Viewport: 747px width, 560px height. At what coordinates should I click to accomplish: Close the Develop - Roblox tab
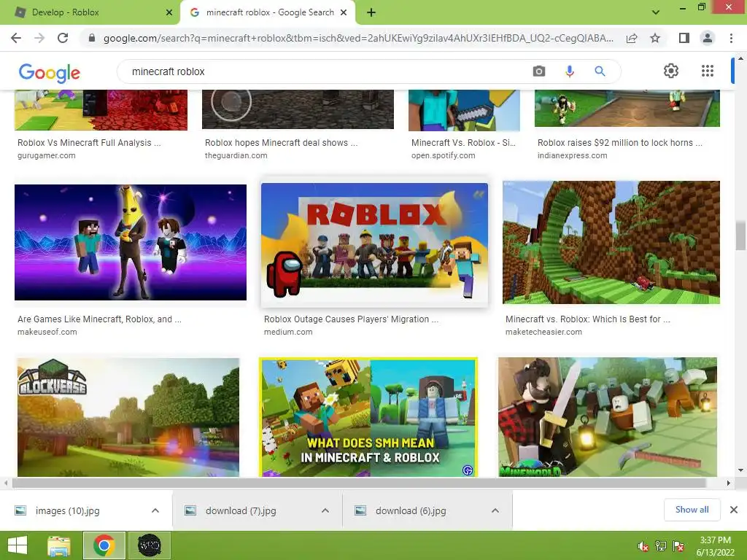(x=169, y=12)
